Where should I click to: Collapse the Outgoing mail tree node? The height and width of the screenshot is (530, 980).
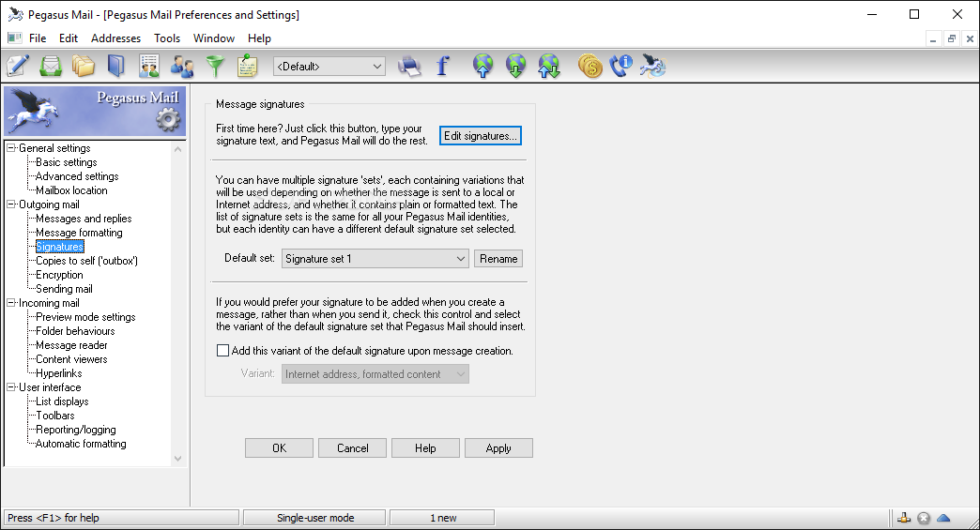(x=10, y=204)
